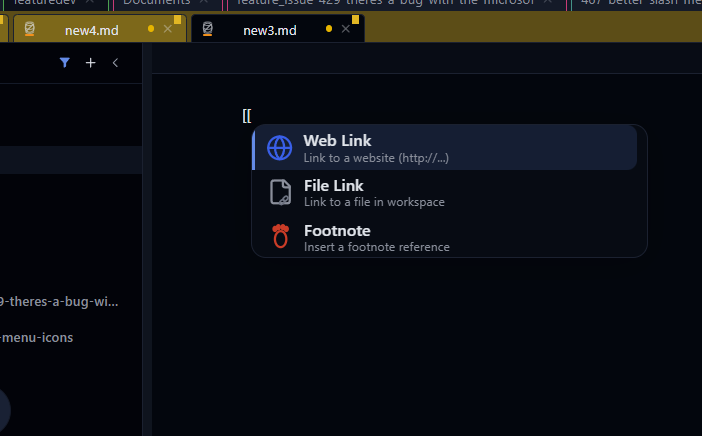The width and height of the screenshot is (702, 436).
Task: Click the globe icon for Web Link
Action: coord(279,148)
